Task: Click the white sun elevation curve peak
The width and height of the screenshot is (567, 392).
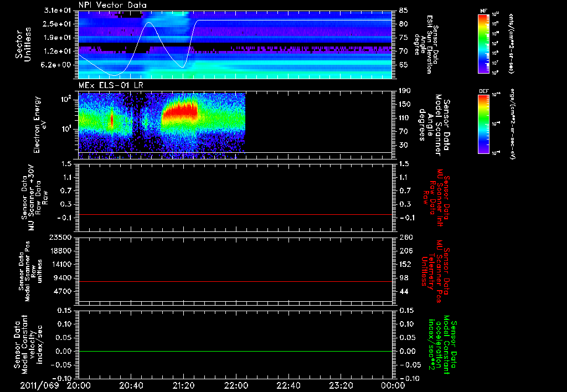Action: coord(149,23)
